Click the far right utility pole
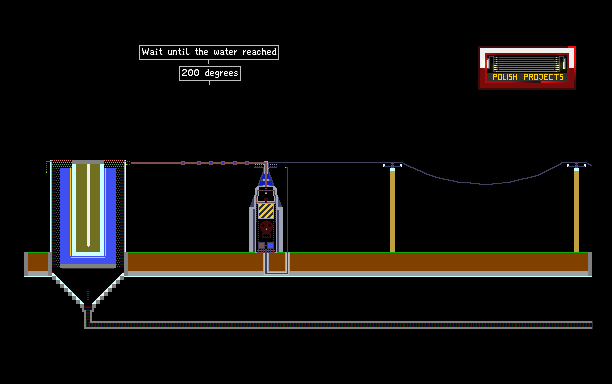 (576, 210)
